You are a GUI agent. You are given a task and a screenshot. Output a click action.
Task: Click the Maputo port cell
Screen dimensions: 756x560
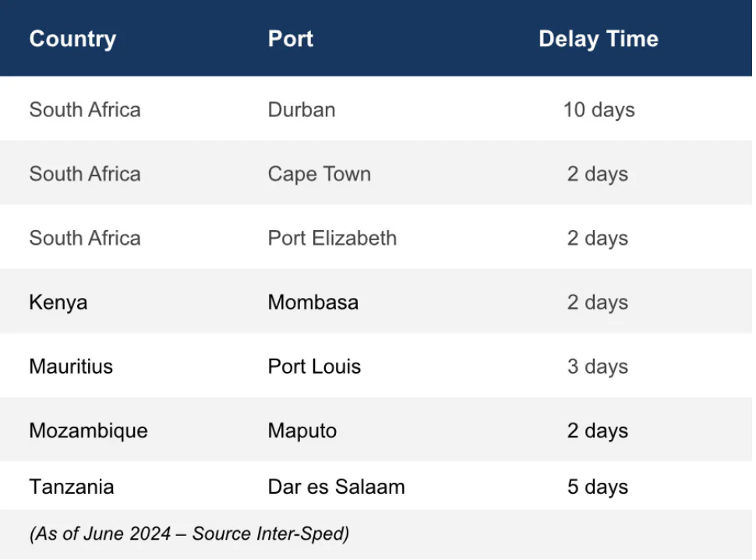[x=302, y=431]
